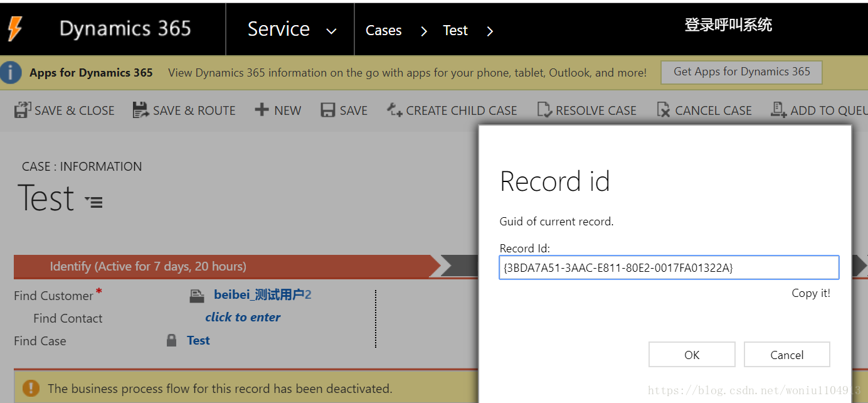Go to Cases in the breadcrumb
Viewport: 868px width, 403px height.
point(383,30)
